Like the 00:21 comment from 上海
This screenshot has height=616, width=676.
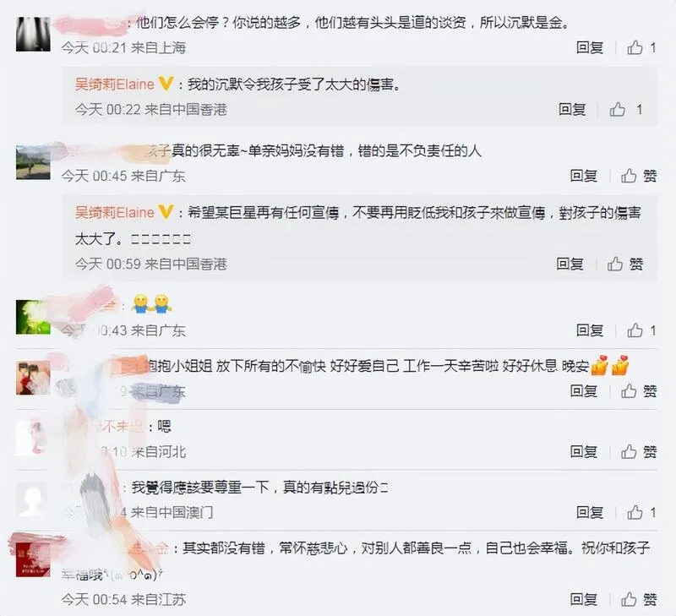[x=641, y=47]
